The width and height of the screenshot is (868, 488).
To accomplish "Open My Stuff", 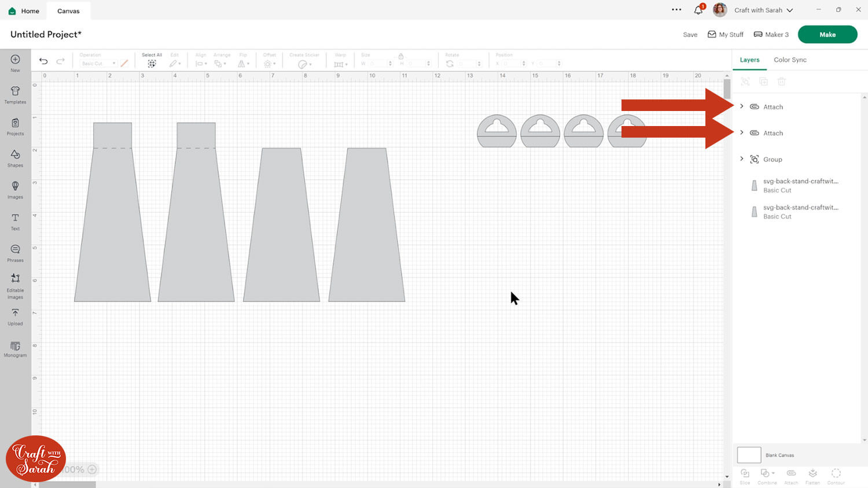I will tap(725, 35).
